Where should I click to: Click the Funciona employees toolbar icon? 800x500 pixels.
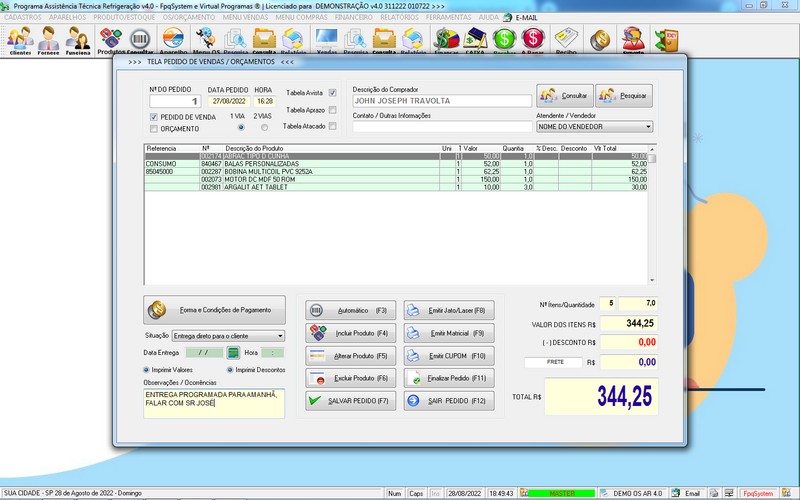click(x=78, y=40)
